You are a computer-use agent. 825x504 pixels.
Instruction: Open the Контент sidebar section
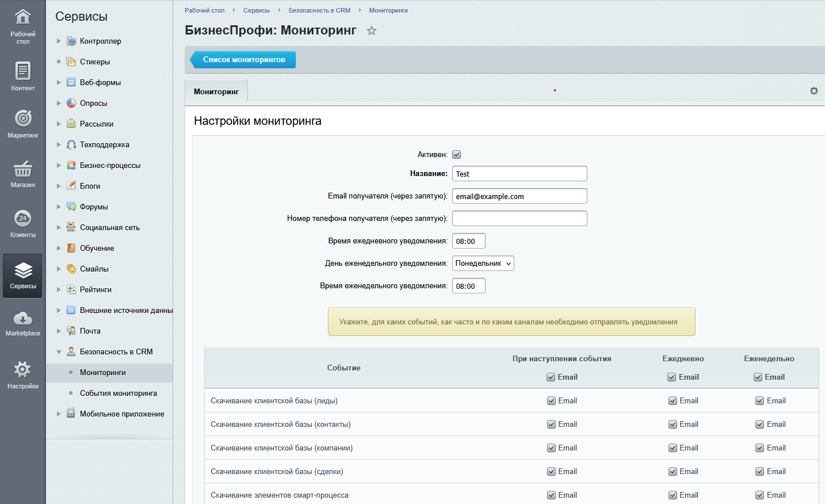click(23, 77)
